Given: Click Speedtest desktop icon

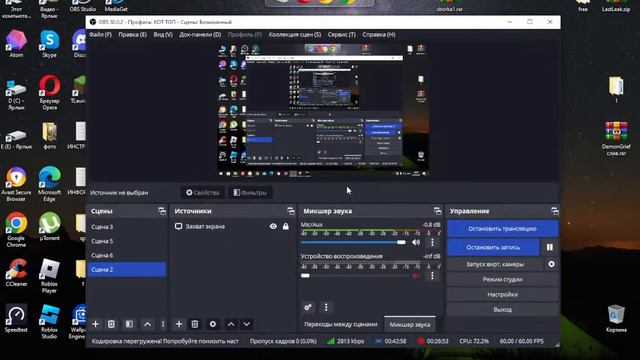Looking at the screenshot, I should [16, 318].
